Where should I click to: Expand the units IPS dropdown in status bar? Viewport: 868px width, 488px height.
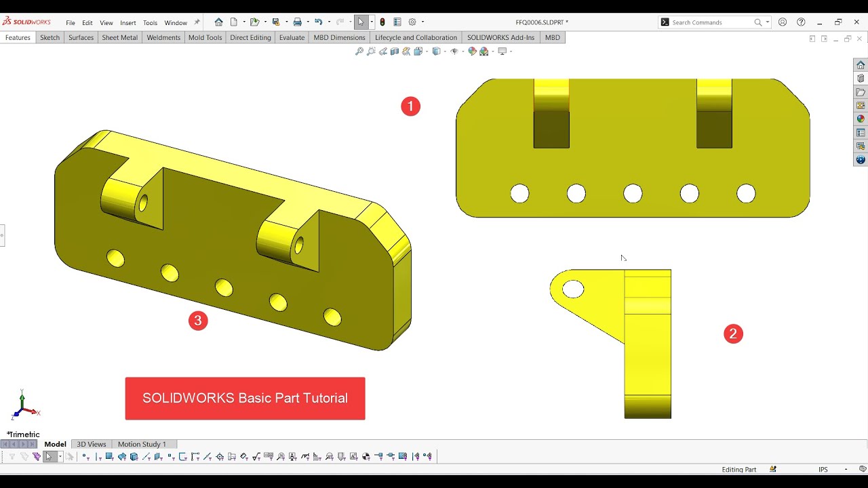tap(846, 470)
